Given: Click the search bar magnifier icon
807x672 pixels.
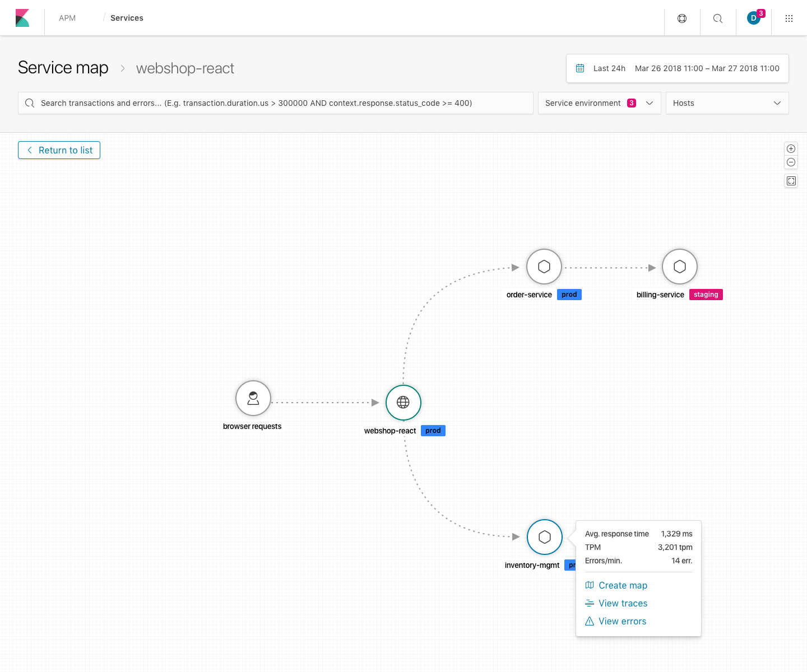Looking at the screenshot, I should click(30, 103).
